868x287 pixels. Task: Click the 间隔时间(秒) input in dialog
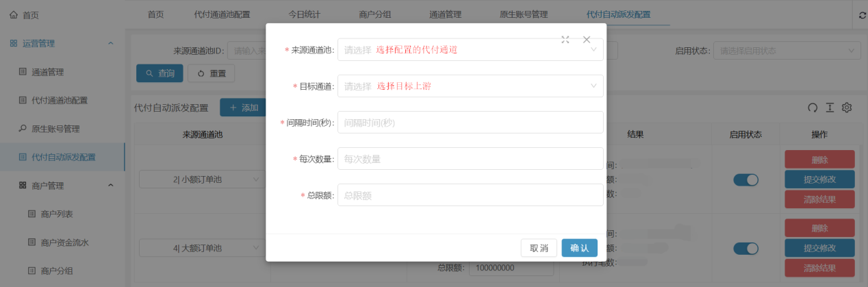(470, 123)
